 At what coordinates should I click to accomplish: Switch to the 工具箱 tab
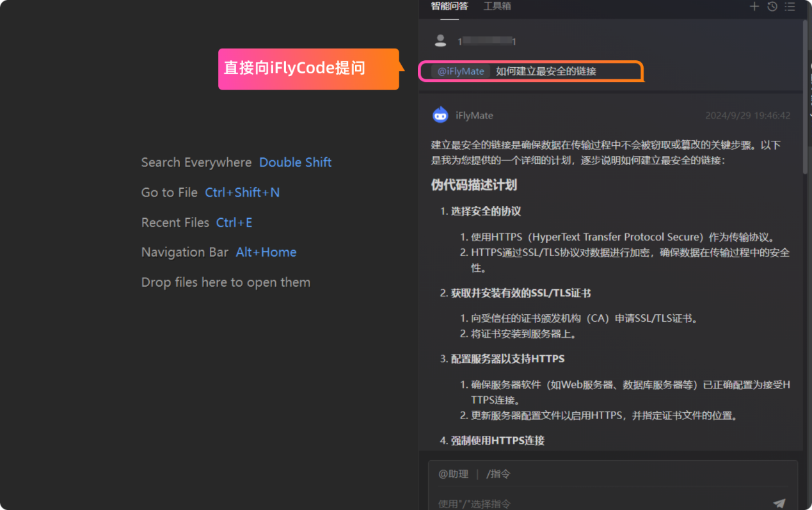(x=497, y=6)
